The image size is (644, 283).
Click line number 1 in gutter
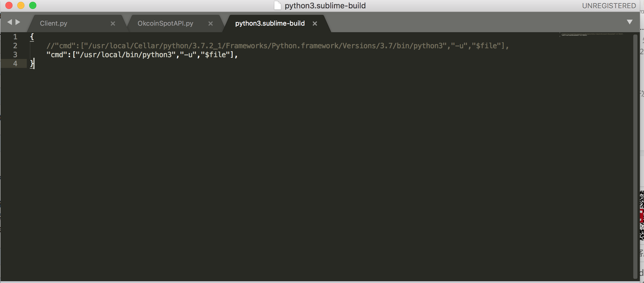point(15,37)
